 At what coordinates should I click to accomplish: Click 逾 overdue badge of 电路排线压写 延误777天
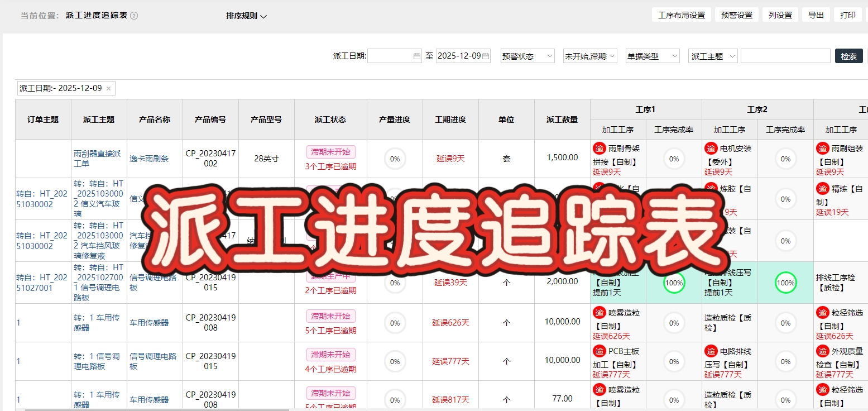tap(711, 351)
